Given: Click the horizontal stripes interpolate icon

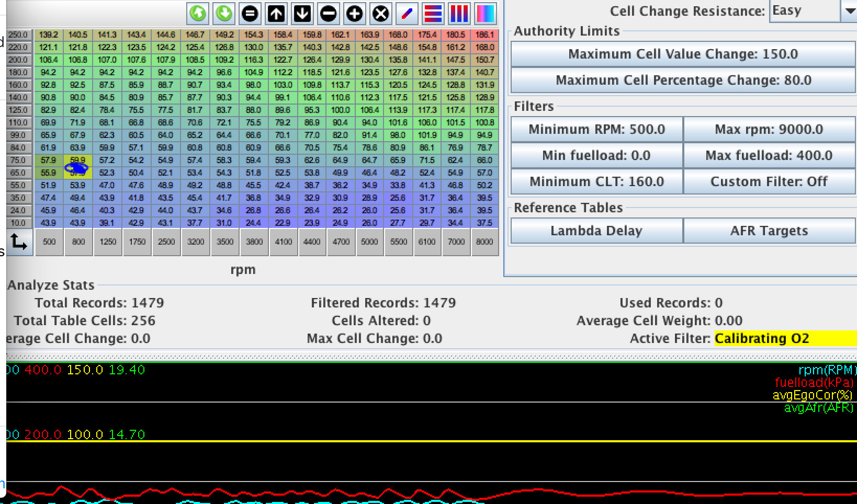Looking at the screenshot, I should [x=433, y=13].
